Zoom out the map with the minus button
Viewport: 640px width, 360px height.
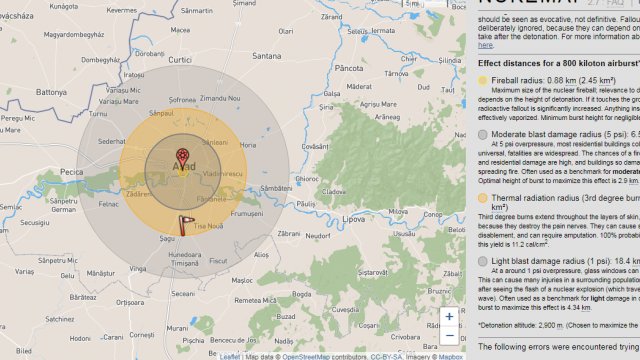pos(449,336)
